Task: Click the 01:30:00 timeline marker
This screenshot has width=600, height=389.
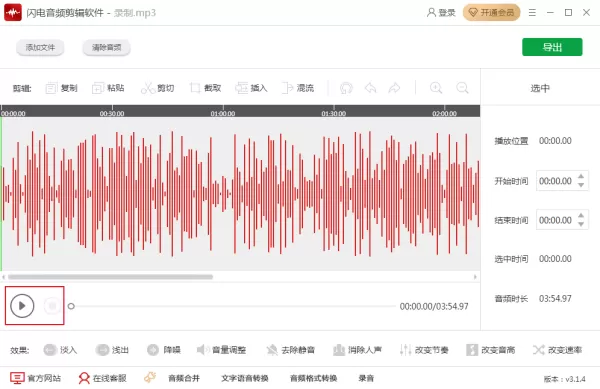Action: pos(334,114)
